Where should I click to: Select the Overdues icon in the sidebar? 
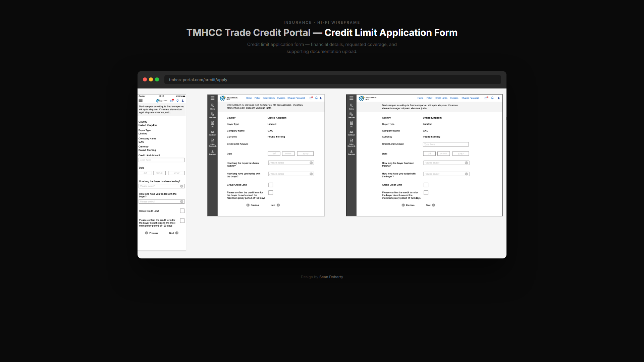[x=213, y=115]
